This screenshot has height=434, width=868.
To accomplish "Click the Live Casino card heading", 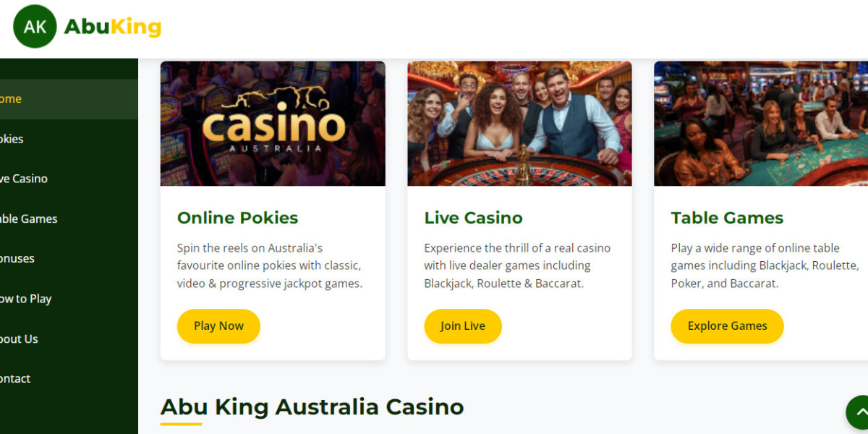I will click(473, 217).
